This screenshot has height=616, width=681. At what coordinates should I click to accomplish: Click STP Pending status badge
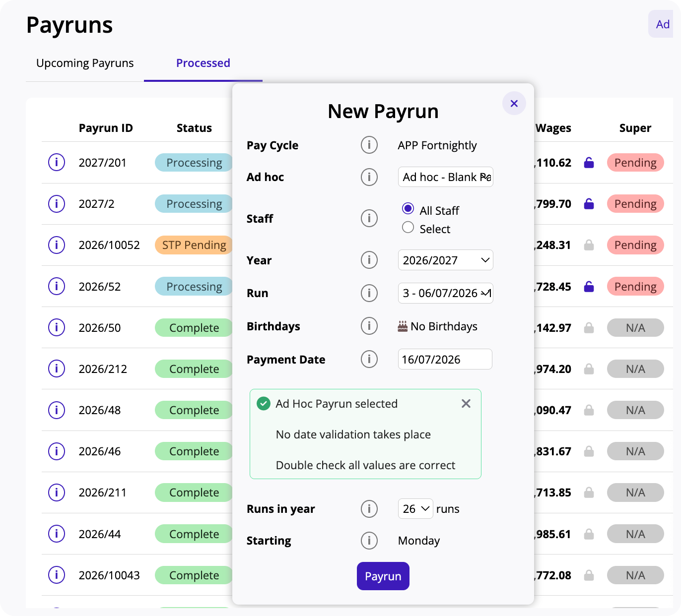coord(194,245)
